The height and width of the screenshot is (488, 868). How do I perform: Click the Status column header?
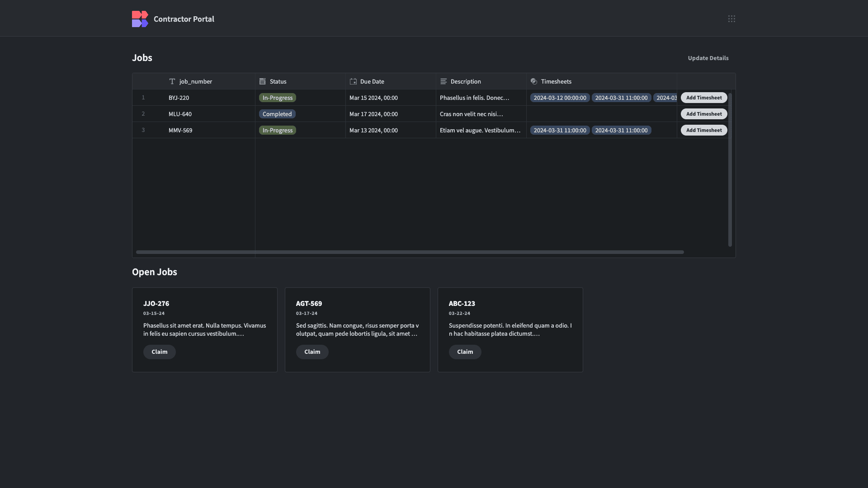click(301, 81)
